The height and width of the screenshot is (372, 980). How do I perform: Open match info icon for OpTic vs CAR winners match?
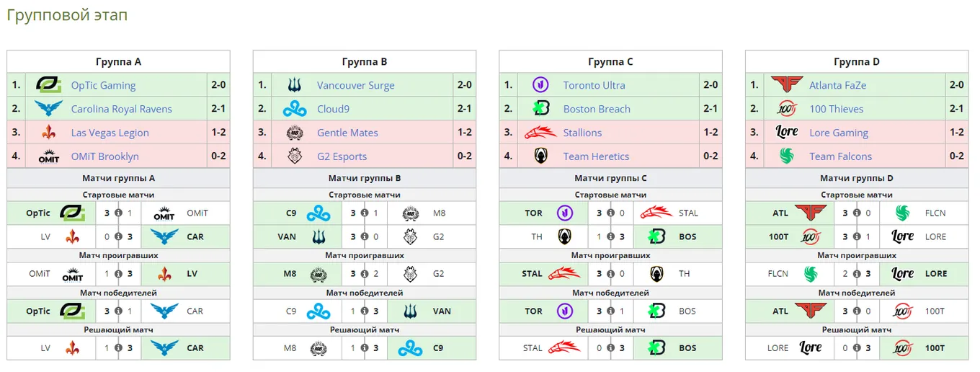point(118,311)
